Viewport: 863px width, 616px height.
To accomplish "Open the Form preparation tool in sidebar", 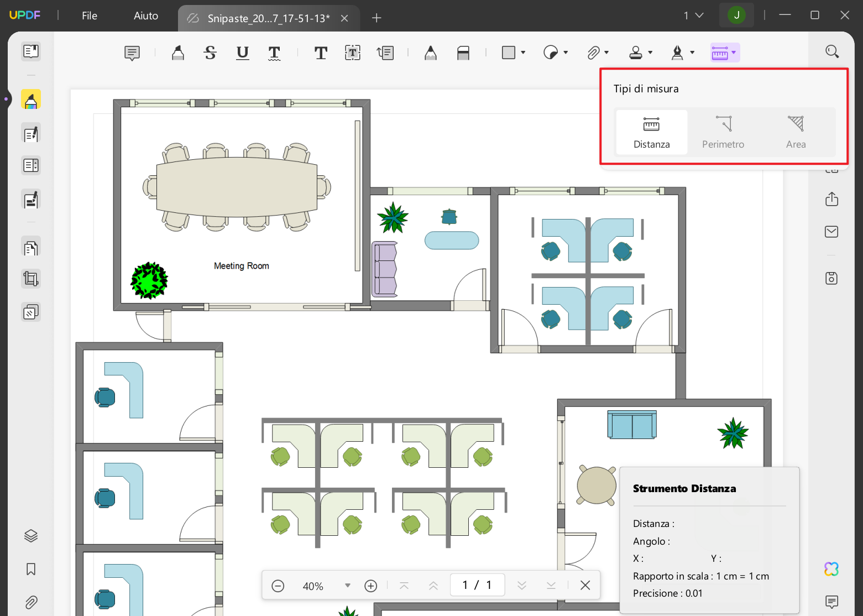I will [31, 165].
